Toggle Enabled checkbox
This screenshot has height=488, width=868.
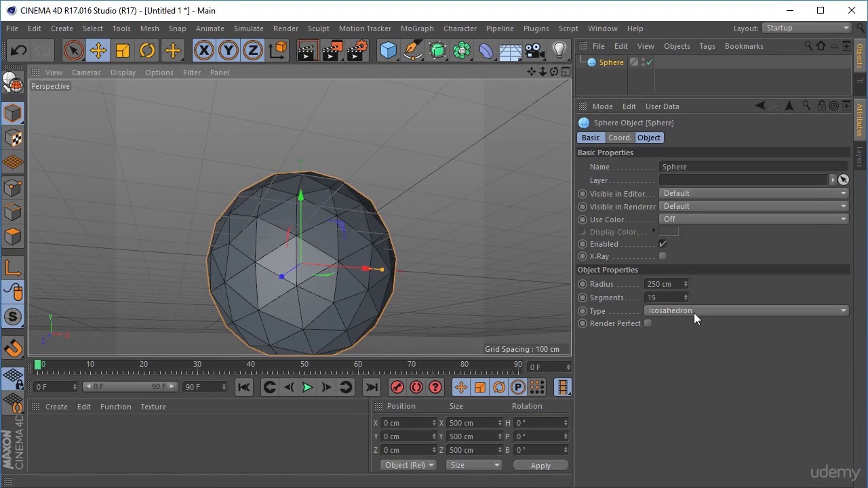click(663, 244)
